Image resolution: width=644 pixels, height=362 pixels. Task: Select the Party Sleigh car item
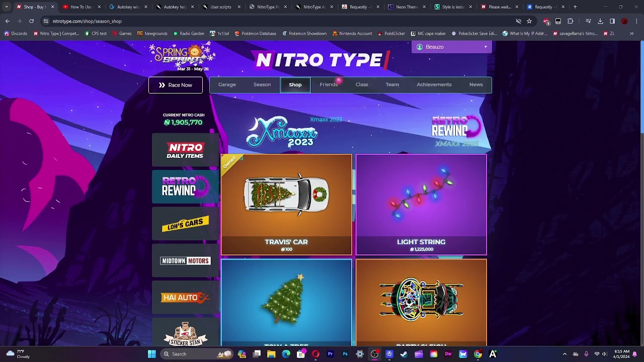421,303
